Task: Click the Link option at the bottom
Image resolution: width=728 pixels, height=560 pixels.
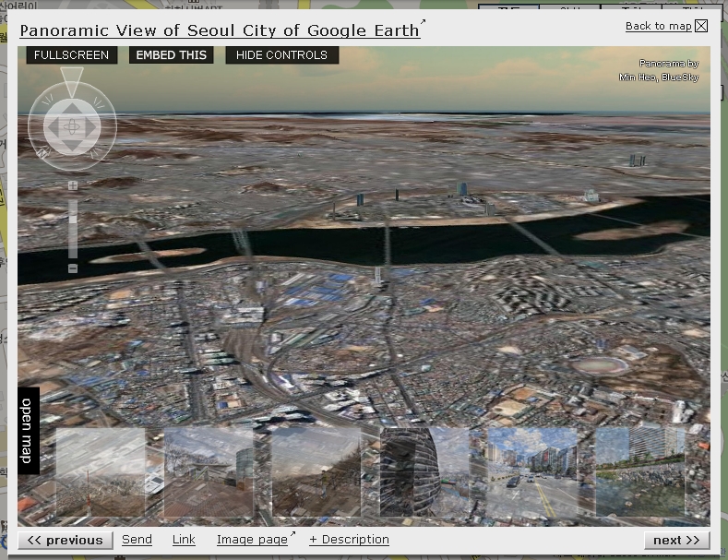Action: pos(184,540)
